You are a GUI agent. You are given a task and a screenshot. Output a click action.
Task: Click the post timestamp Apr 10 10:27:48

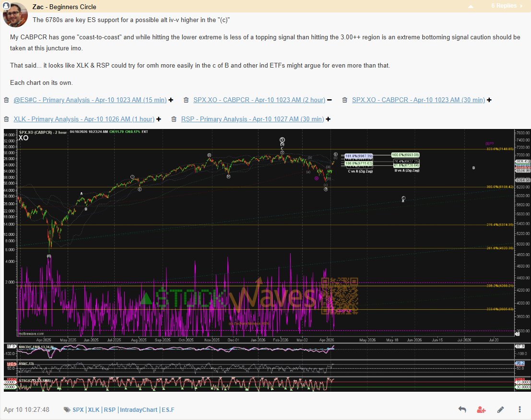point(26,409)
